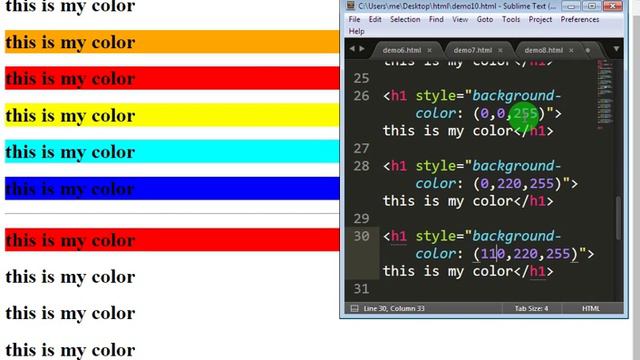640x360 pixels.
Task: Switch to the demo6.html tab
Action: click(402, 50)
